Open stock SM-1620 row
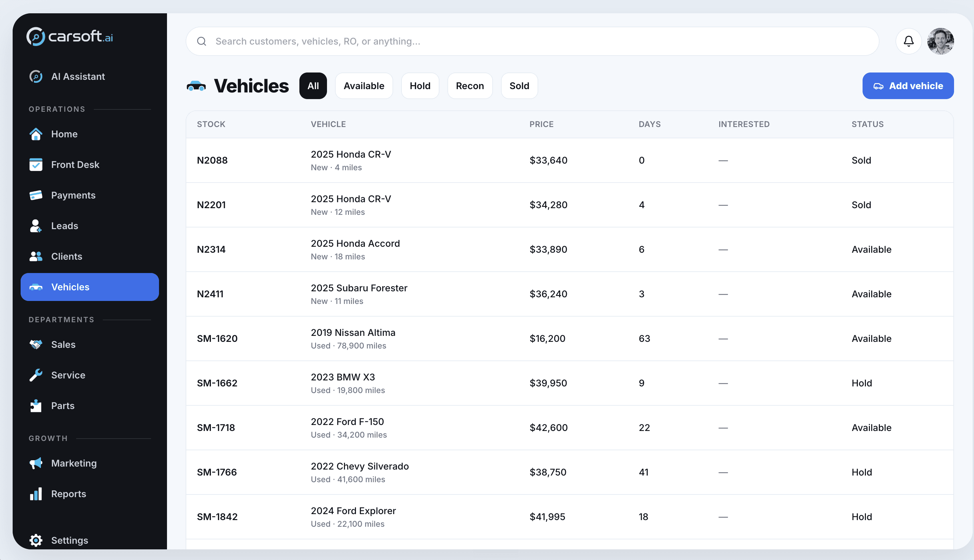The height and width of the screenshot is (560, 974). [570, 339]
